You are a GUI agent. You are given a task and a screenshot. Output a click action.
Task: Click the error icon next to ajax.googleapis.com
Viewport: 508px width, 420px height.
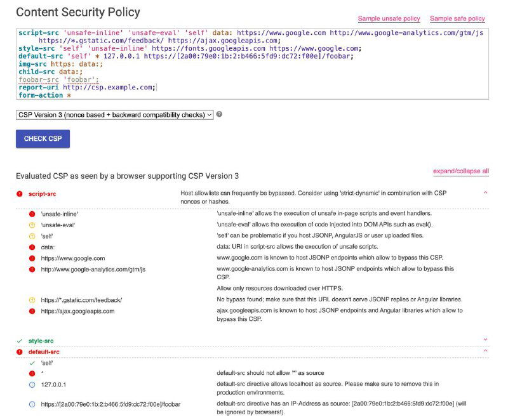[x=32, y=312]
